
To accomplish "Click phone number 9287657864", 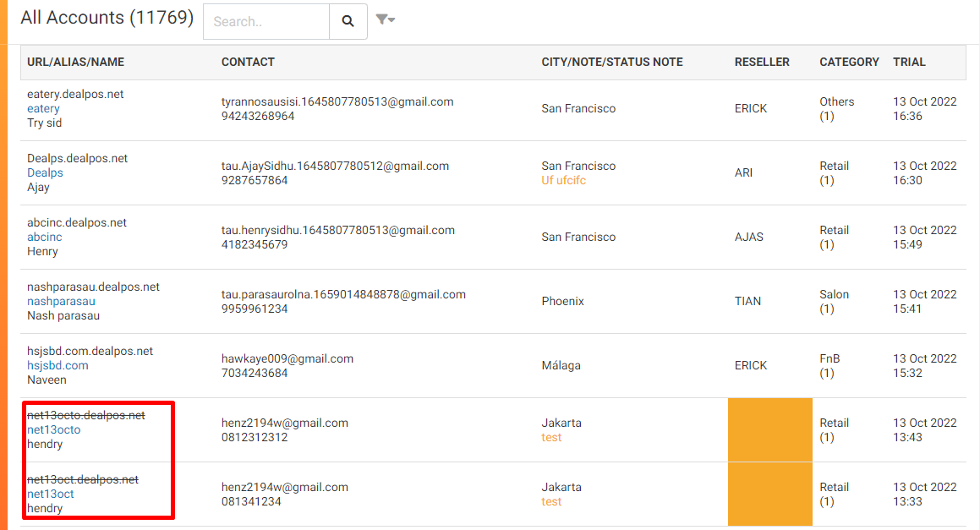I will click(255, 181).
